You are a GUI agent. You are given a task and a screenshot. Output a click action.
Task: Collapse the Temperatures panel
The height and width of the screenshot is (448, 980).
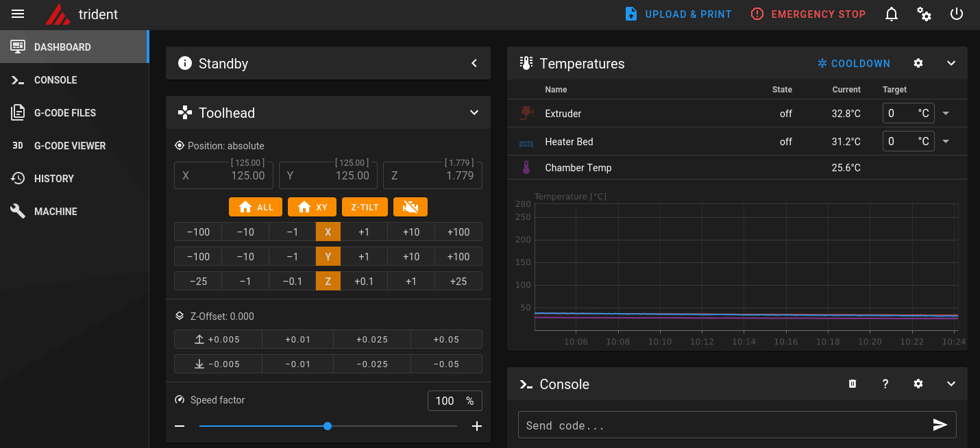point(951,64)
